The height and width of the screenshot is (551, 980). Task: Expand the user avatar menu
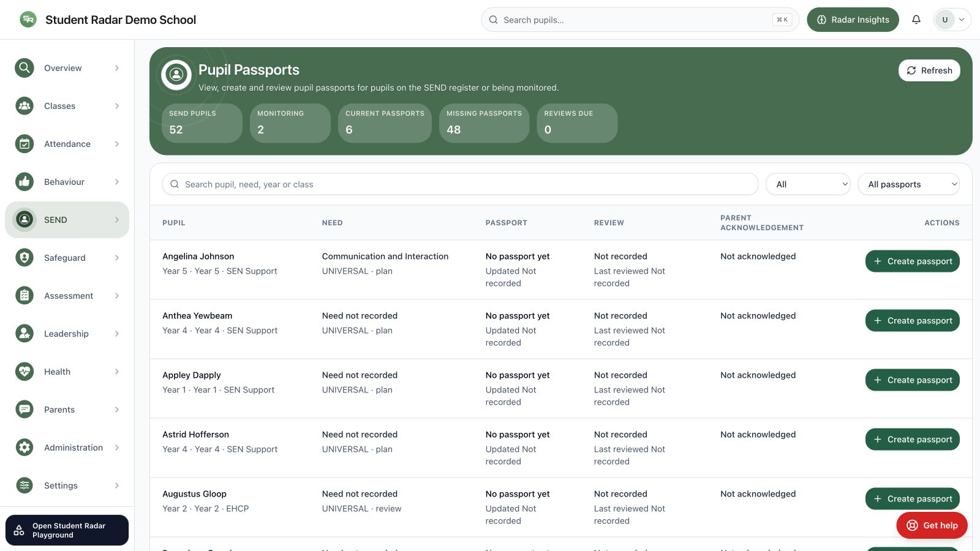coord(952,20)
